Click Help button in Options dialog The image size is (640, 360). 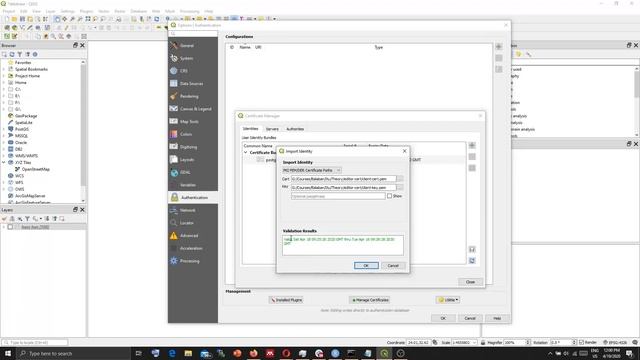[497, 318]
